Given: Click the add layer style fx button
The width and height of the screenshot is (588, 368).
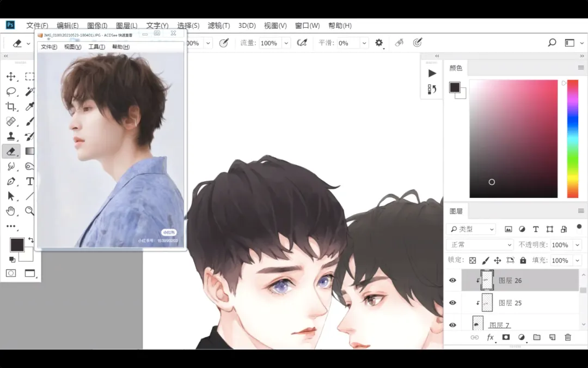Looking at the screenshot, I should (490, 337).
